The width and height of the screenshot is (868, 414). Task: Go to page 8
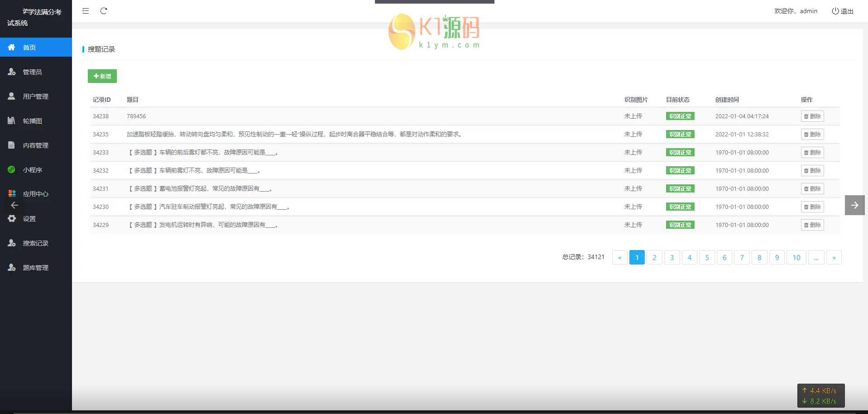pyautogui.click(x=759, y=257)
